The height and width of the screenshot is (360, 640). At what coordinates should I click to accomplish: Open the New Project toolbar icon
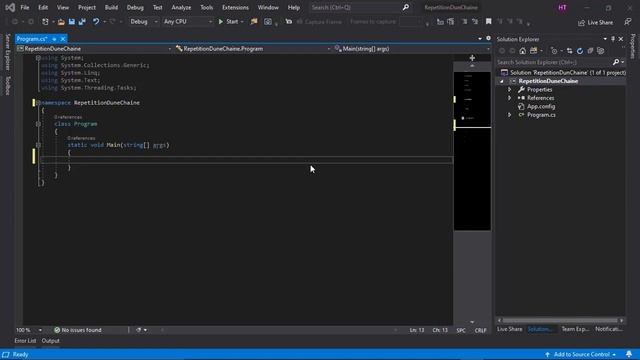click(45, 22)
